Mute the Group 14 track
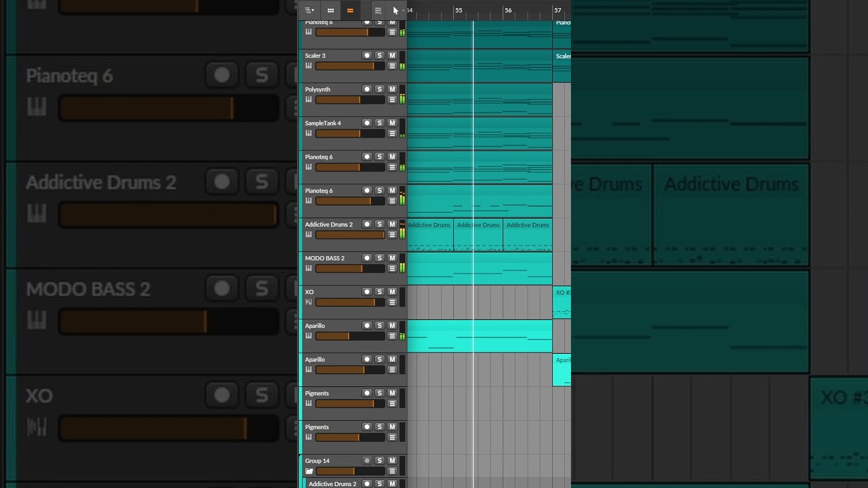868x488 pixels. pos(392,461)
